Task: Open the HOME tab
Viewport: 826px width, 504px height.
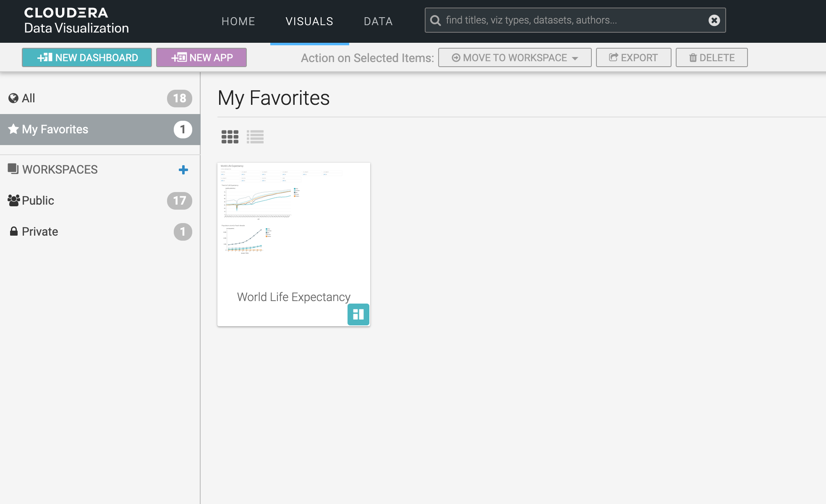Action: pyautogui.click(x=238, y=21)
